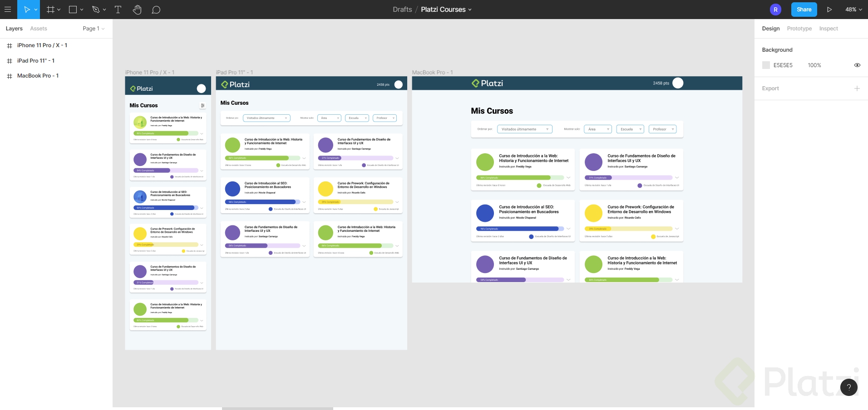
Task: Click the E5E5E5 hex value field
Action: pyautogui.click(x=783, y=65)
